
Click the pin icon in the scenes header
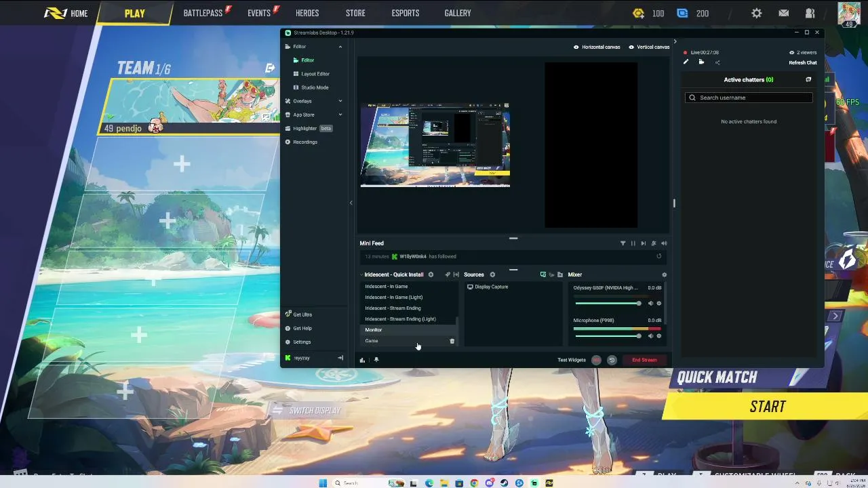(x=447, y=274)
